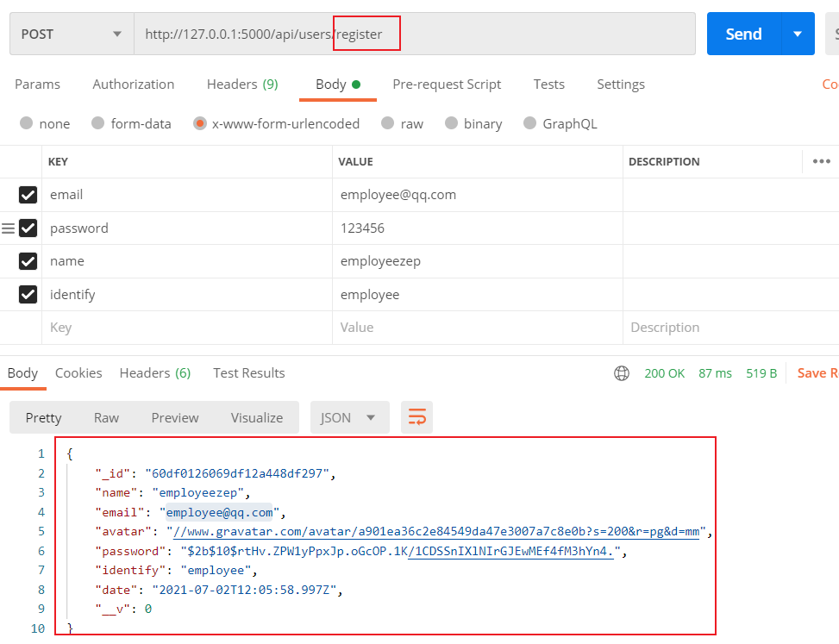This screenshot has width=839, height=644.
Task: Open the JSON format dropdown
Action: 350,418
